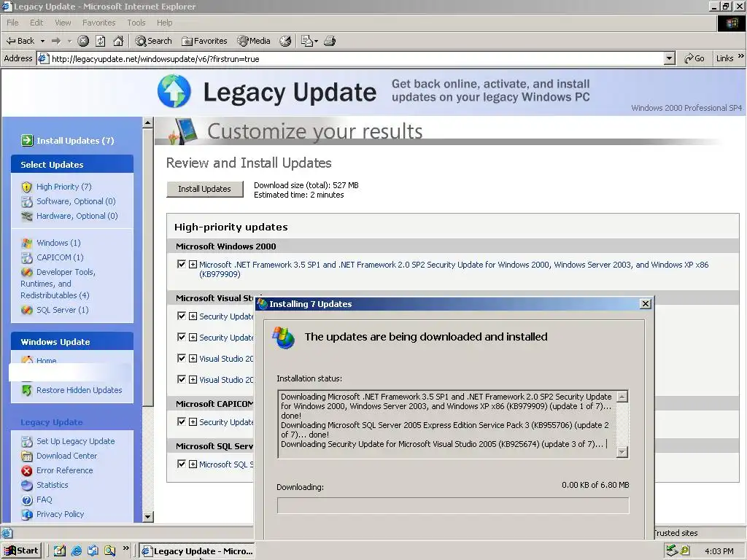Open the File menu
The image size is (747, 560).
pos(12,23)
